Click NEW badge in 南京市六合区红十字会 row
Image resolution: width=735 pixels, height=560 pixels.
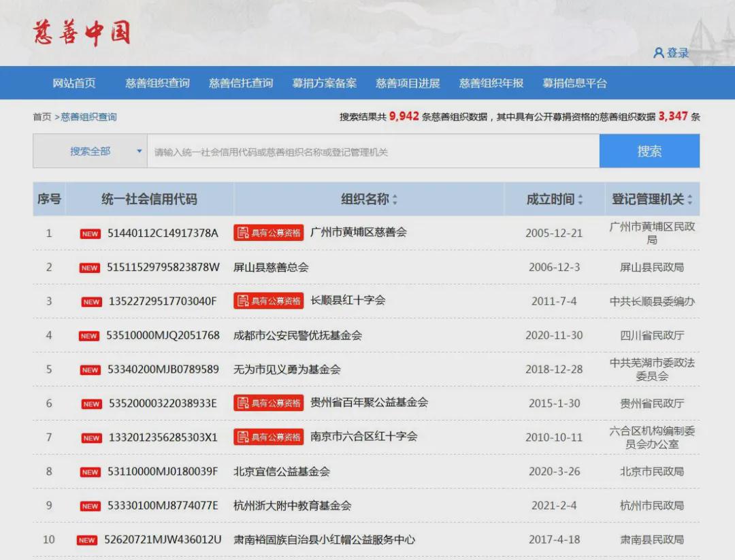coord(91,438)
